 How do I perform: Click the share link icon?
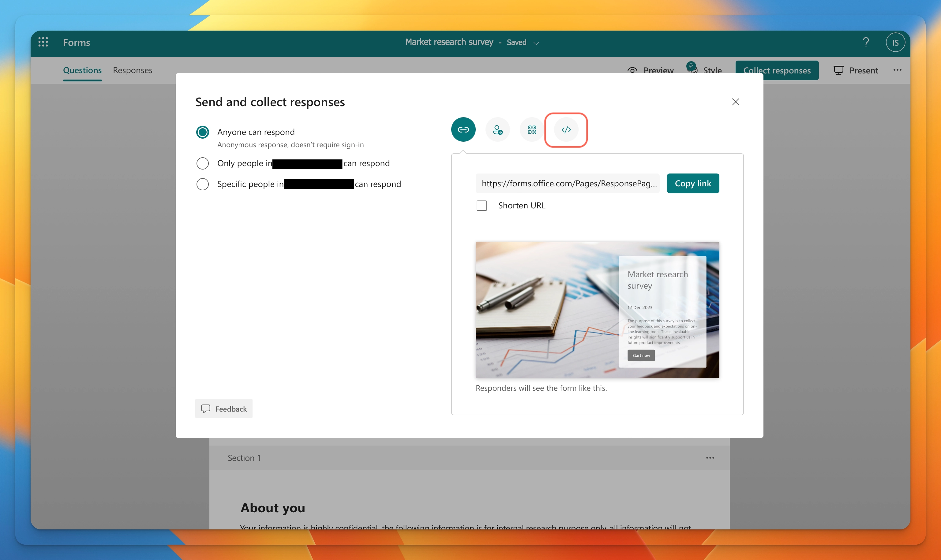[464, 129]
